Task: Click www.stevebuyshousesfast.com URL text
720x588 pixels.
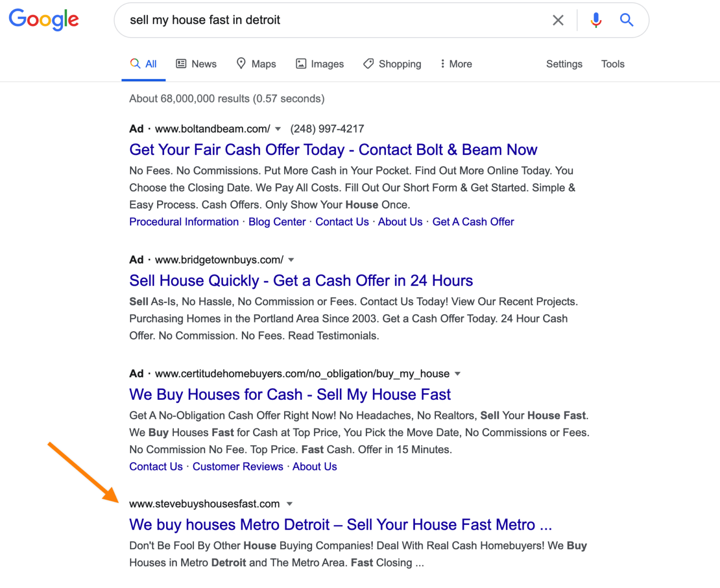Action: pos(204,504)
